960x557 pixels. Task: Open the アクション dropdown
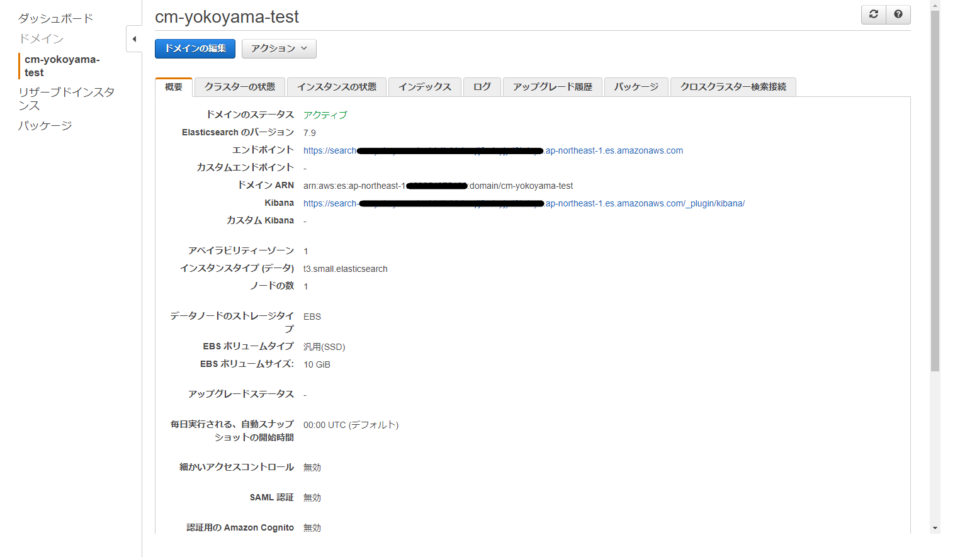(x=279, y=48)
